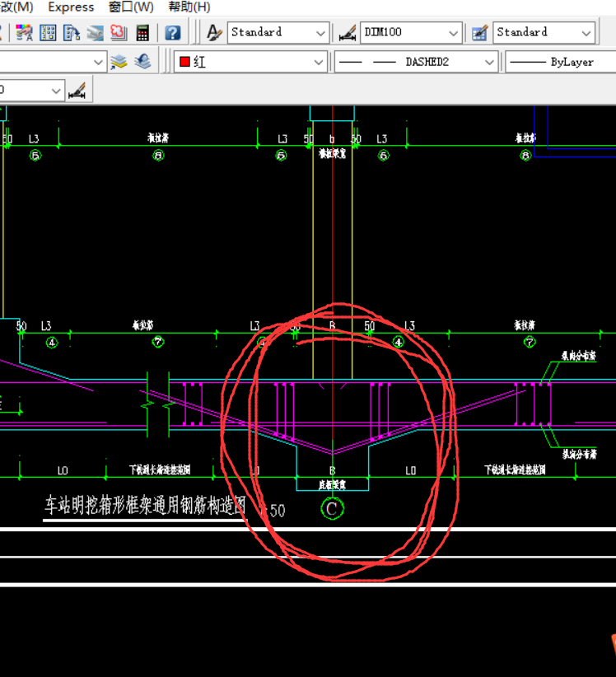Screen dimensions: 616x677
Task: Open the 修改(M) menu
Action: pyautogui.click(x=16, y=7)
